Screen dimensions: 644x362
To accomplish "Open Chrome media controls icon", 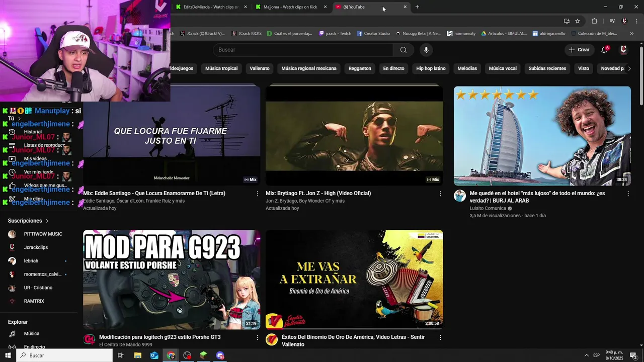I will point(612,21).
